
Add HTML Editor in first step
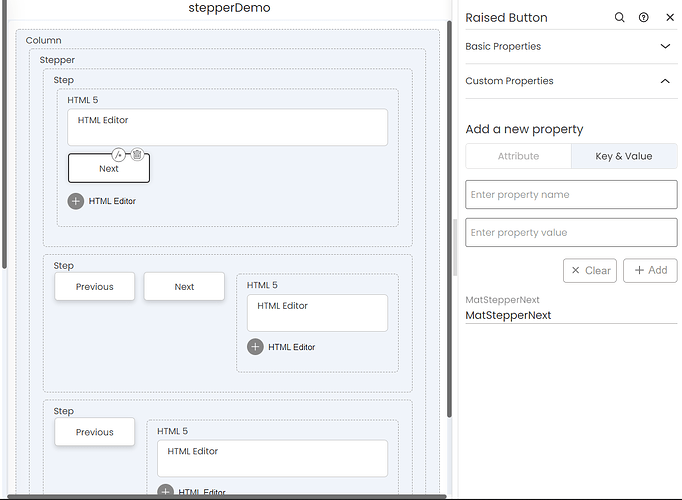76,201
